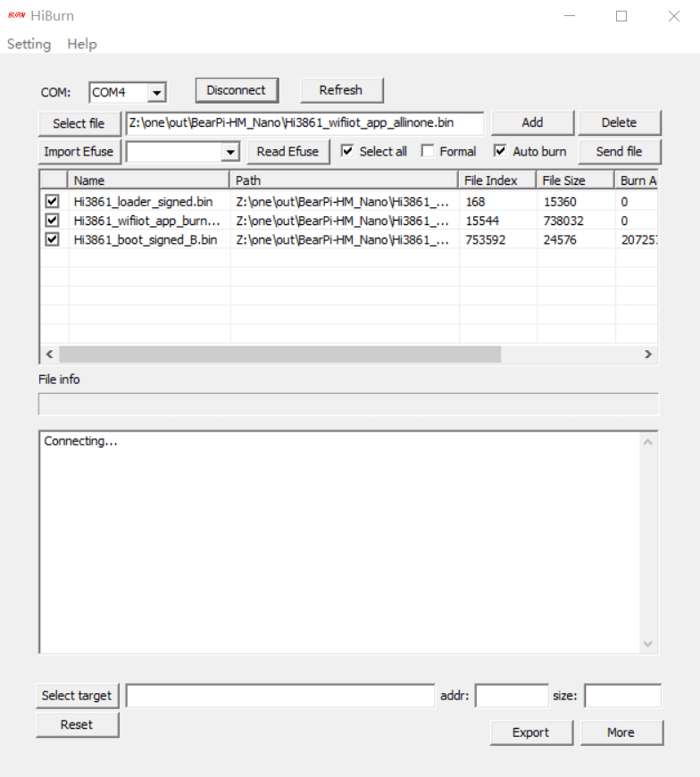
Task: Click the log panel scroll-down arrow
Action: pos(647,644)
